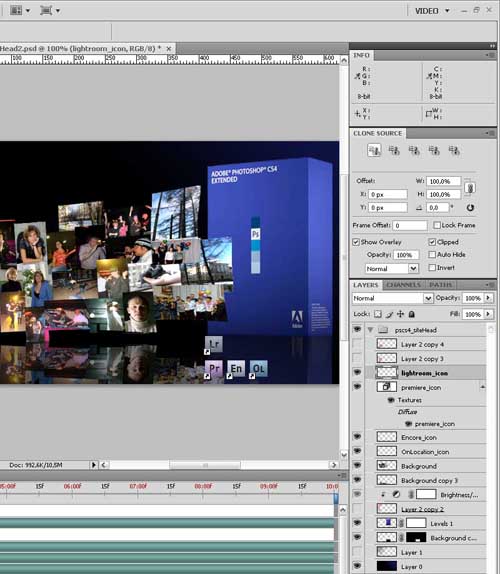Toggle the maintain aspect ratio link icon

470,188
